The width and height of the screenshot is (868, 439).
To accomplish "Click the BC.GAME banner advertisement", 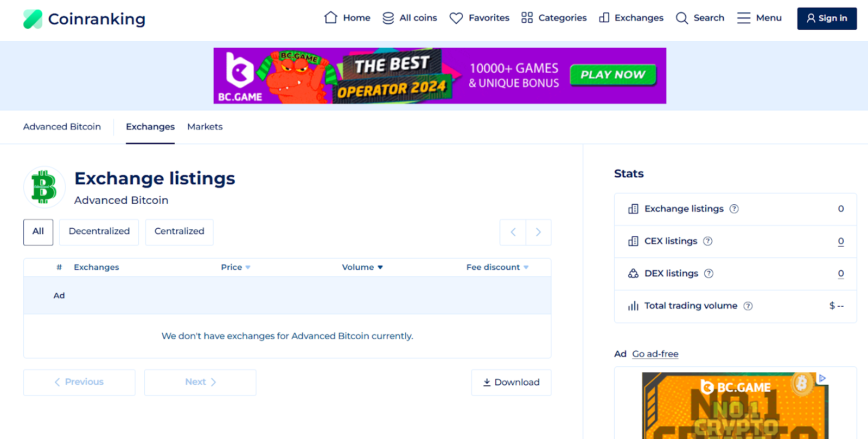I will 439,76.
